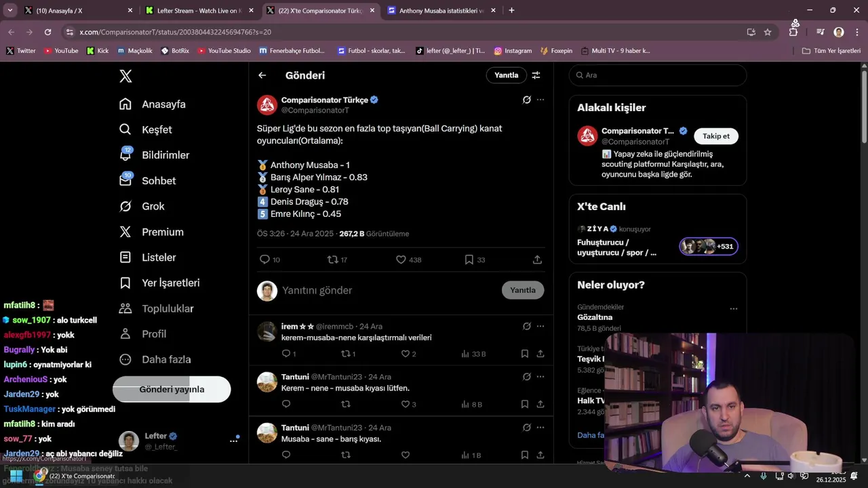Screen dimensions: 868x488
Task: Reply to main post comment icon
Action: (x=265, y=260)
